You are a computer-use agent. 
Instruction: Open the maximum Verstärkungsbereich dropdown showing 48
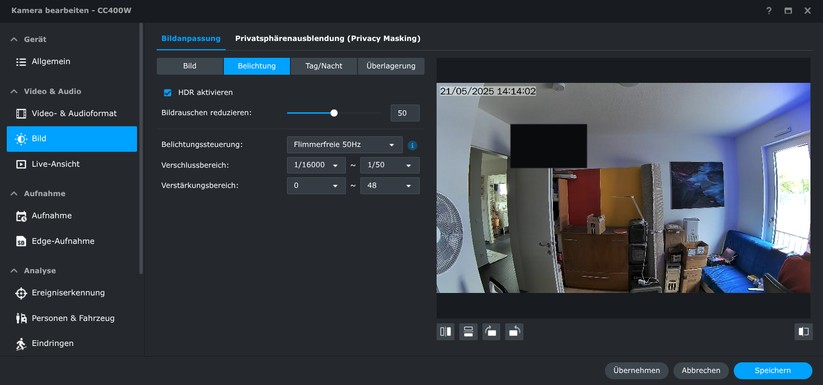pos(389,186)
